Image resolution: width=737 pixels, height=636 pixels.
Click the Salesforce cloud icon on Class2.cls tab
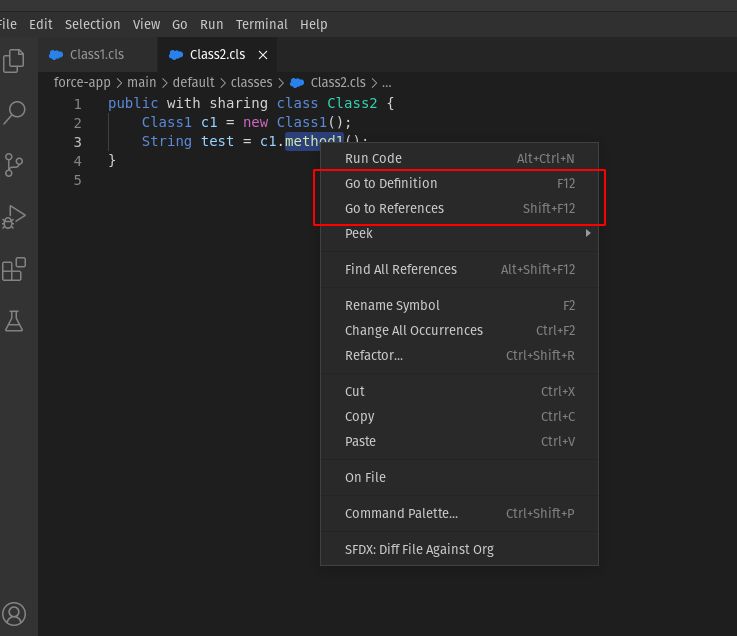[x=176, y=55]
